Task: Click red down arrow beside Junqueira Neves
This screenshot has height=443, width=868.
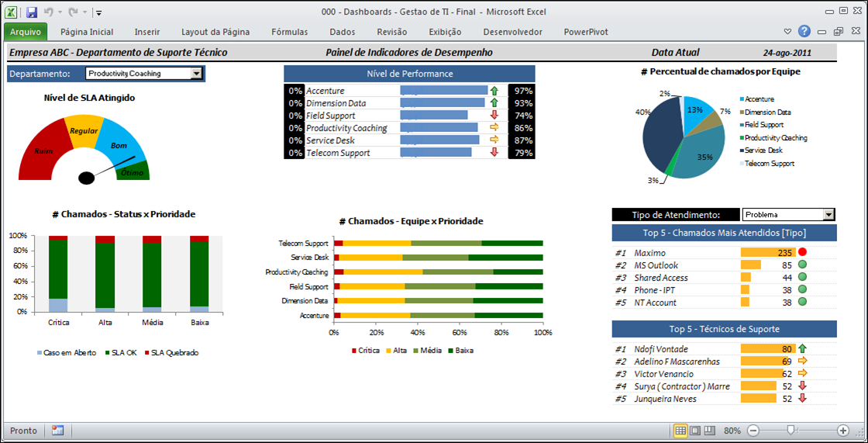Action: (803, 398)
